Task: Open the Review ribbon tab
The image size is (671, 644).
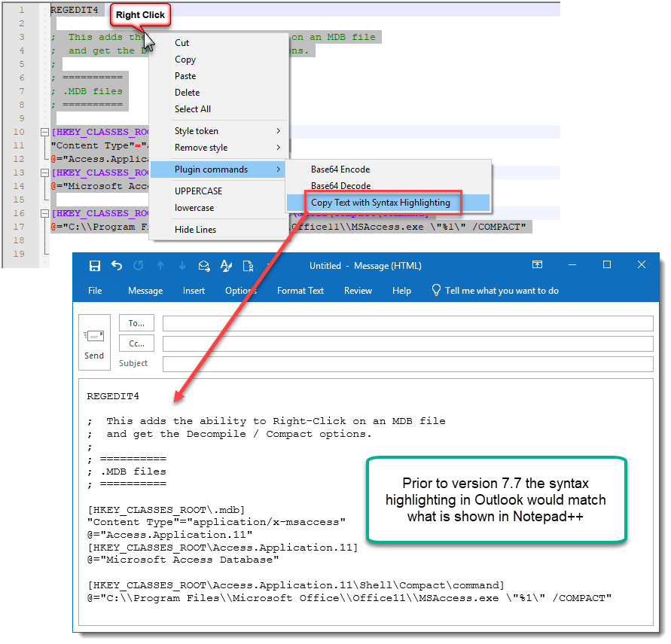Action: click(x=358, y=291)
